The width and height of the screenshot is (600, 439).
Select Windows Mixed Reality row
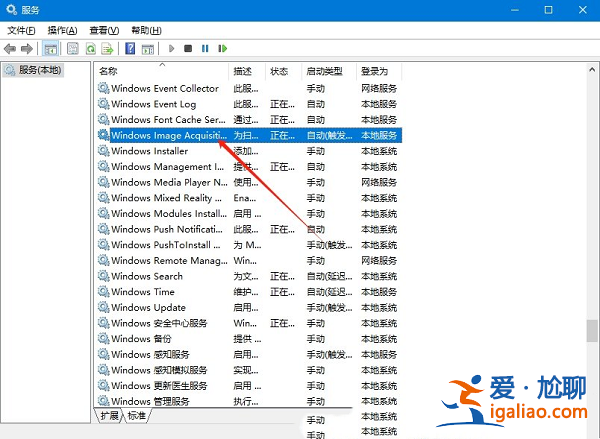[249, 198]
